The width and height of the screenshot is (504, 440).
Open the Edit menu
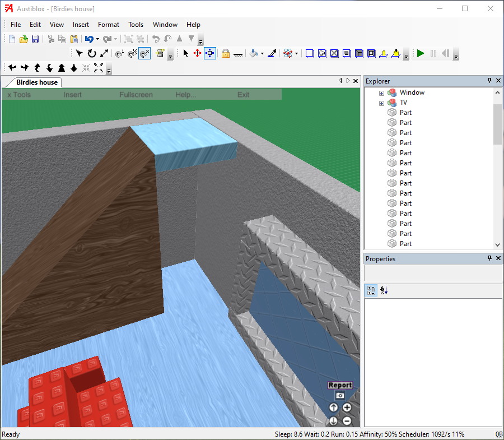[35, 25]
